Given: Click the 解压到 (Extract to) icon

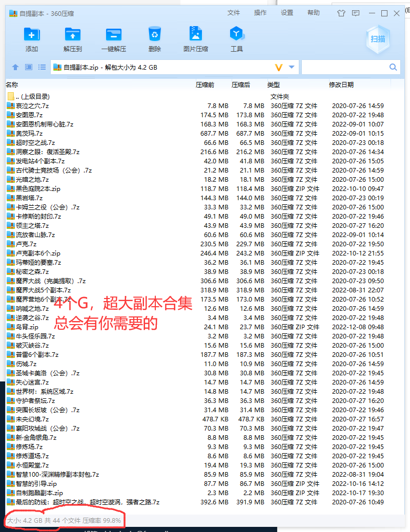Looking at the screenshot, I should pos(73,35).
